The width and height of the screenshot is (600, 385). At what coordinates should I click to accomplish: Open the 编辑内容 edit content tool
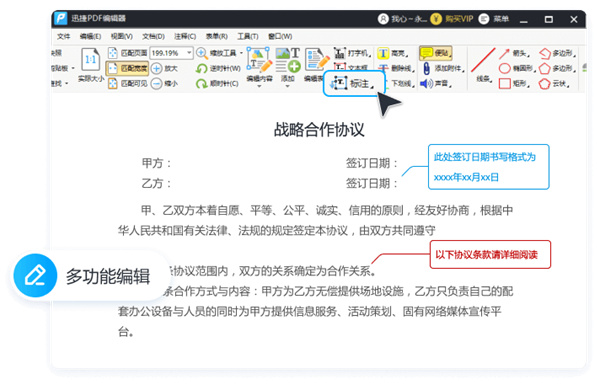(259, 60)
